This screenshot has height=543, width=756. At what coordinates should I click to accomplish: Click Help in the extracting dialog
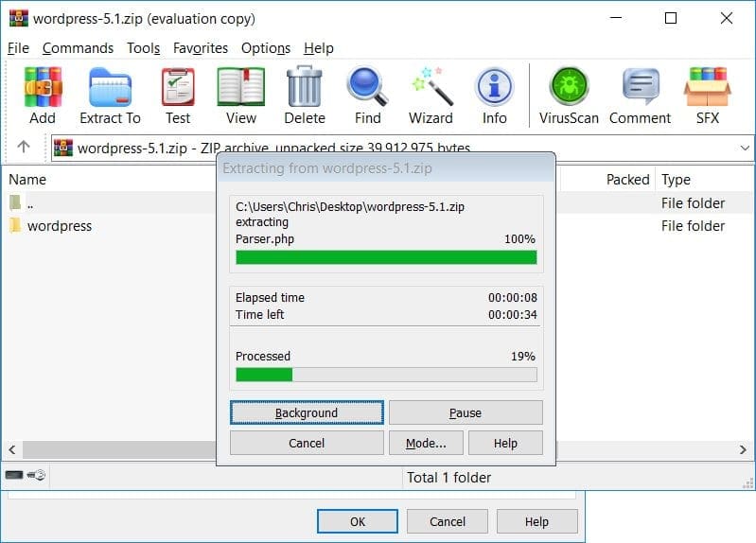pos(505,443)
